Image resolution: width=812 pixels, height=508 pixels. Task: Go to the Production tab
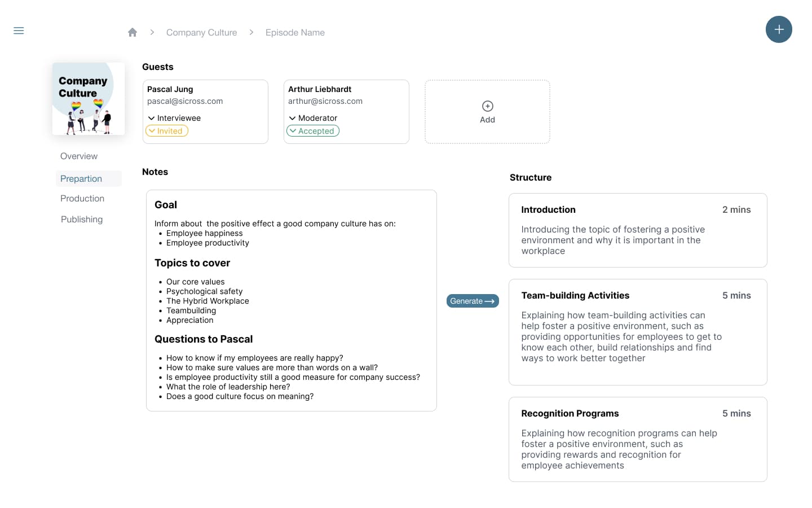click(x=82, y=199)
